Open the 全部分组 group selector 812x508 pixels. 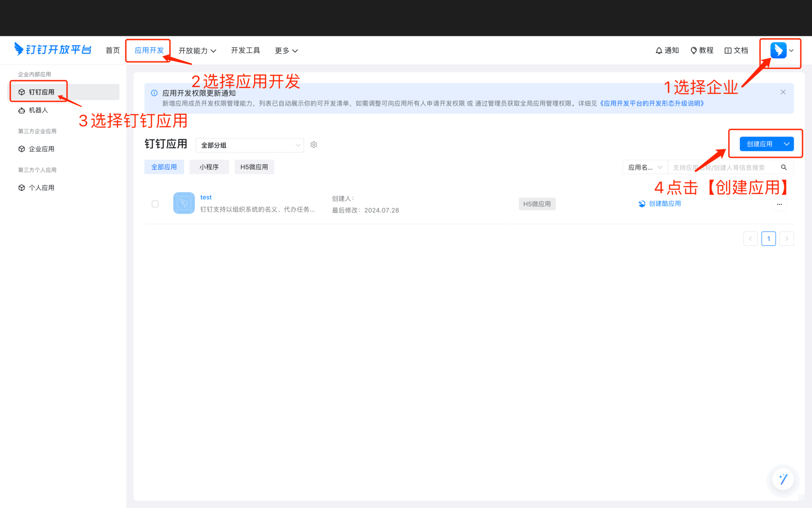(250, 145)
